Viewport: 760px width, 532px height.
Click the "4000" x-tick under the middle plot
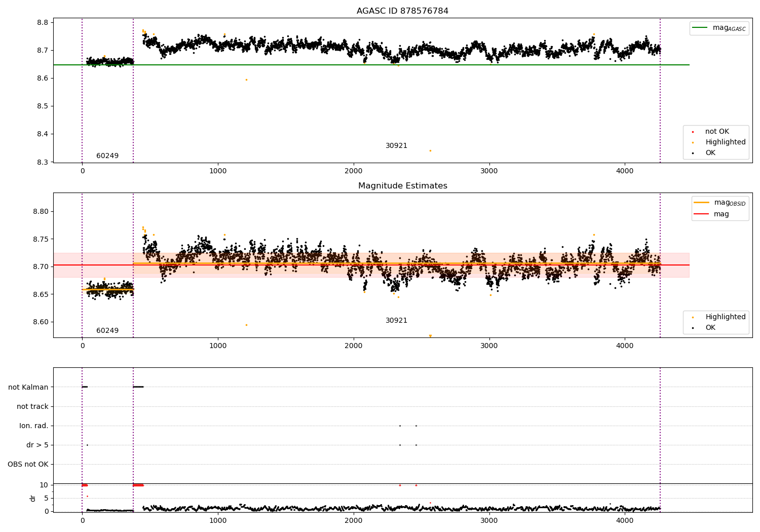pyautogui.click(x=625, y=346)
